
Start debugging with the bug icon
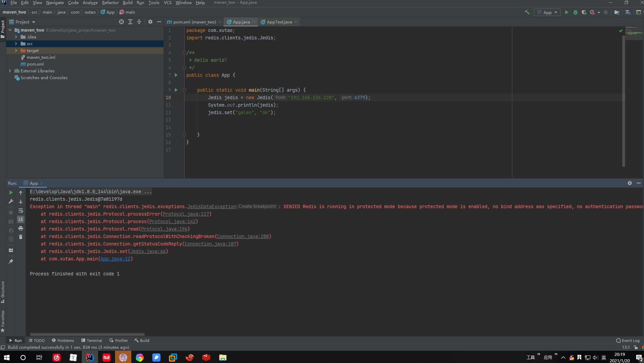click(575, 12)
